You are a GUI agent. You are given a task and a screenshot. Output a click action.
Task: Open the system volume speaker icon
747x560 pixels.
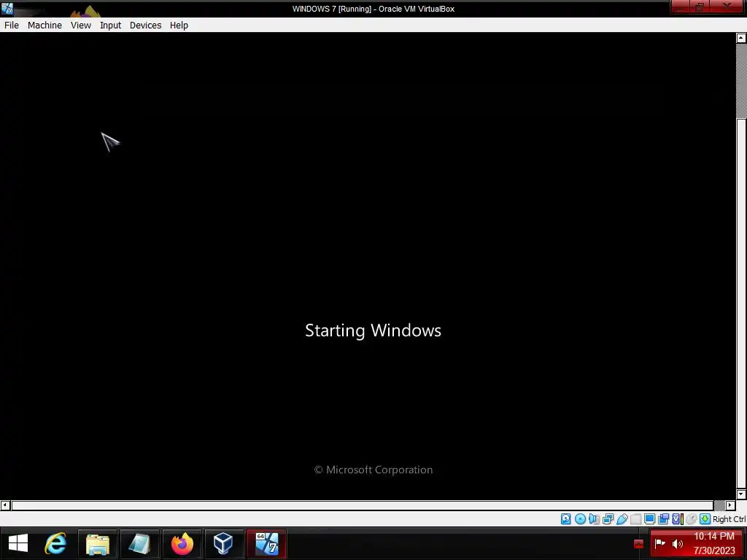[x=678, y=543]
